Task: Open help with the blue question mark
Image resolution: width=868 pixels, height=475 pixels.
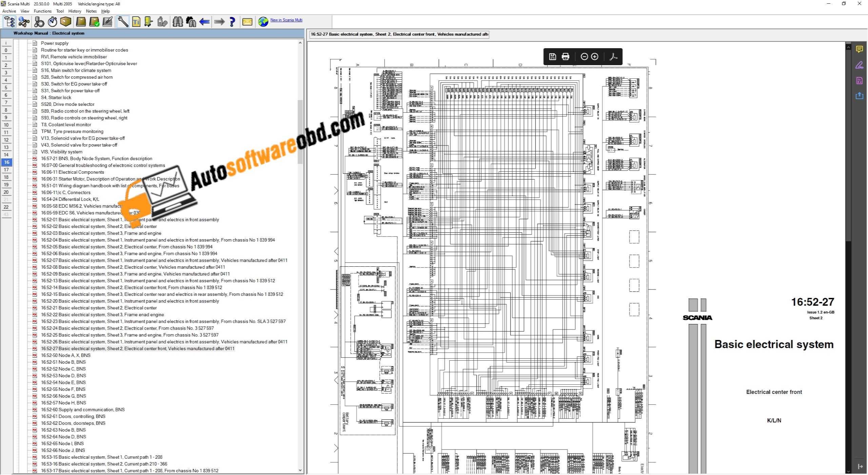Action: coord(232,22)
